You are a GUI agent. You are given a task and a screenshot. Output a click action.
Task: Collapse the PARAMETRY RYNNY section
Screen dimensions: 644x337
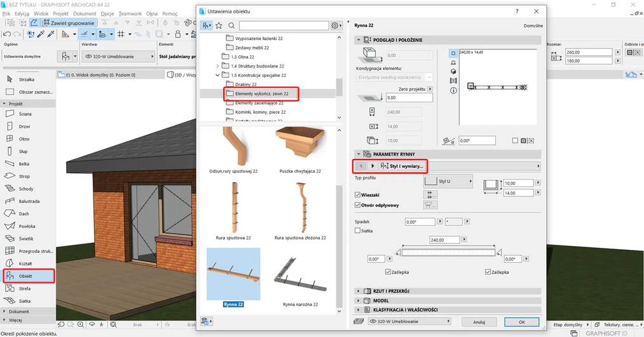click(359, 154)
